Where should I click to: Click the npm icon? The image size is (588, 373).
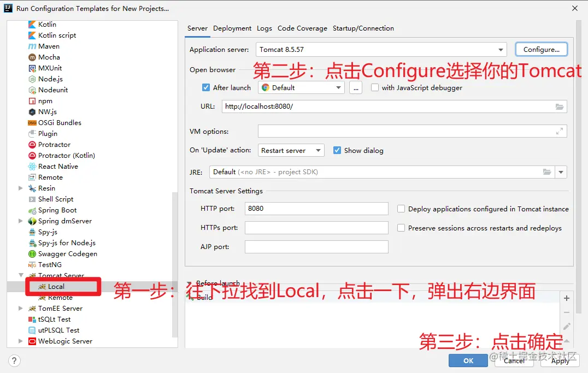(x=32, y=101)
